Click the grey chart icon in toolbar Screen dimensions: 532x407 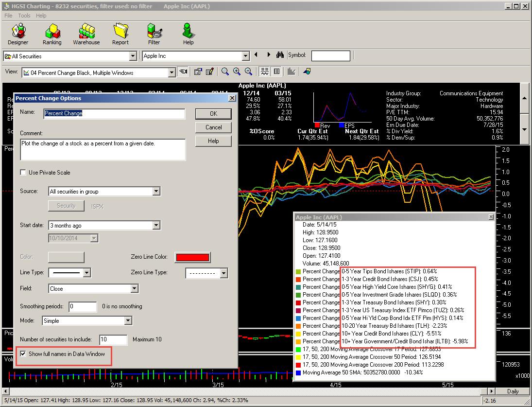point(291,71)
